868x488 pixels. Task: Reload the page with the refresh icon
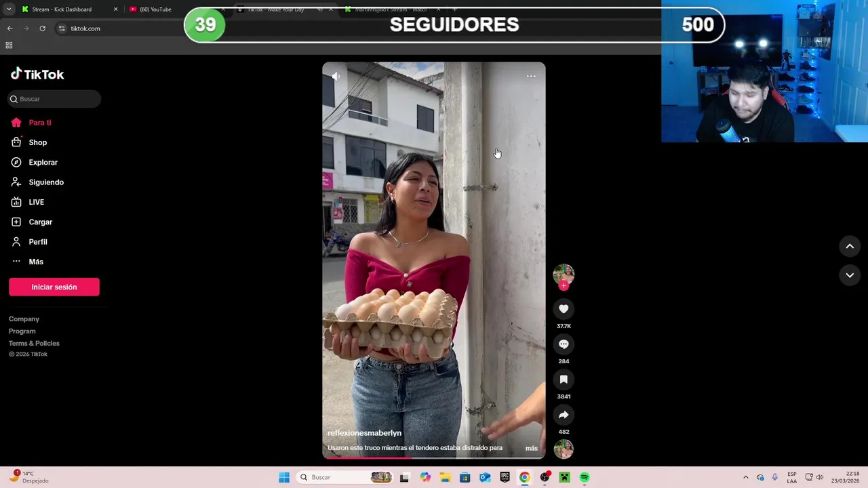tap(42, 28)
